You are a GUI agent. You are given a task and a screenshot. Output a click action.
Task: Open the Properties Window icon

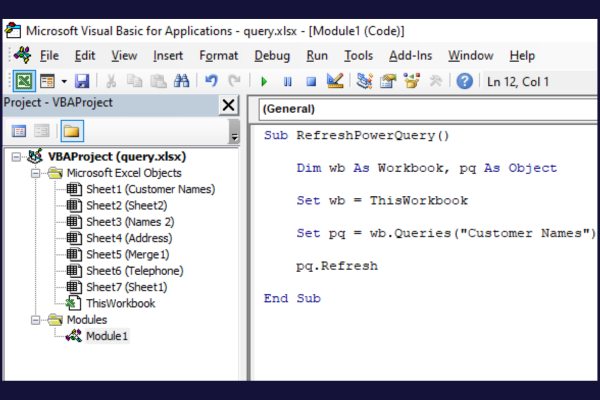coord(388,81)
